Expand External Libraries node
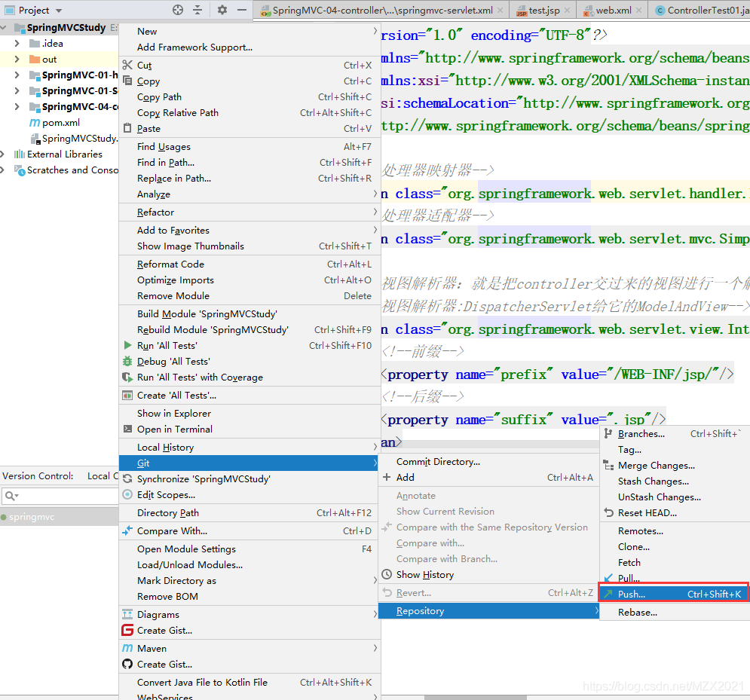Image resolution: width=750 pixels, height=700 pixels. click(x=4, y=154)
